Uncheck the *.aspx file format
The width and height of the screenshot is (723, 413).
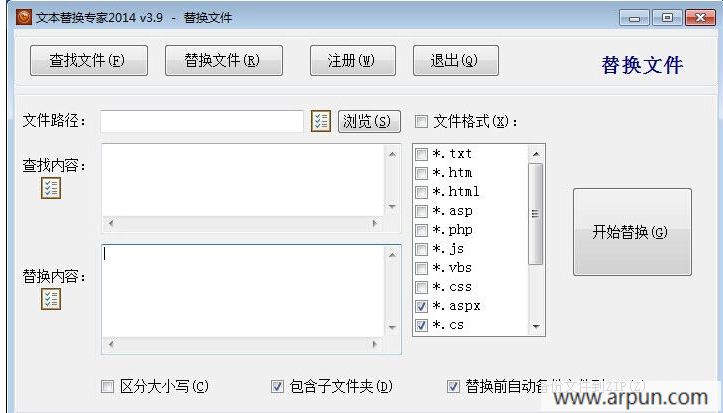421,306
